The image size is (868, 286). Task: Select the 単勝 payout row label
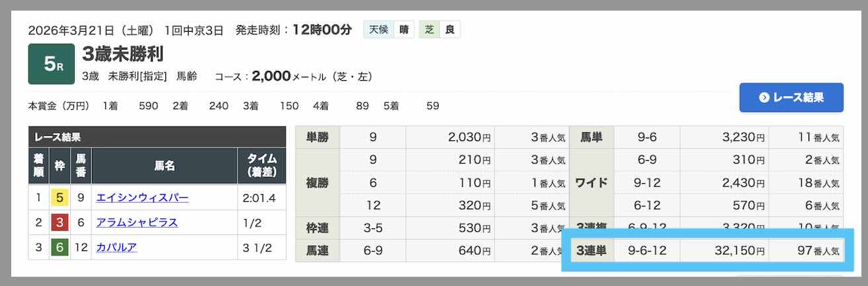[x=318, y=138]
